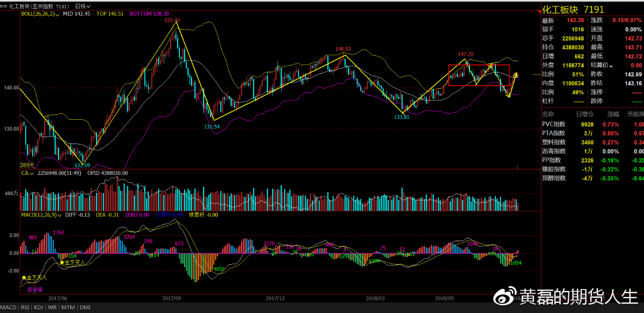
Task: Click the chain-link icon beside 化工板块 title
Action: point(3,6)
